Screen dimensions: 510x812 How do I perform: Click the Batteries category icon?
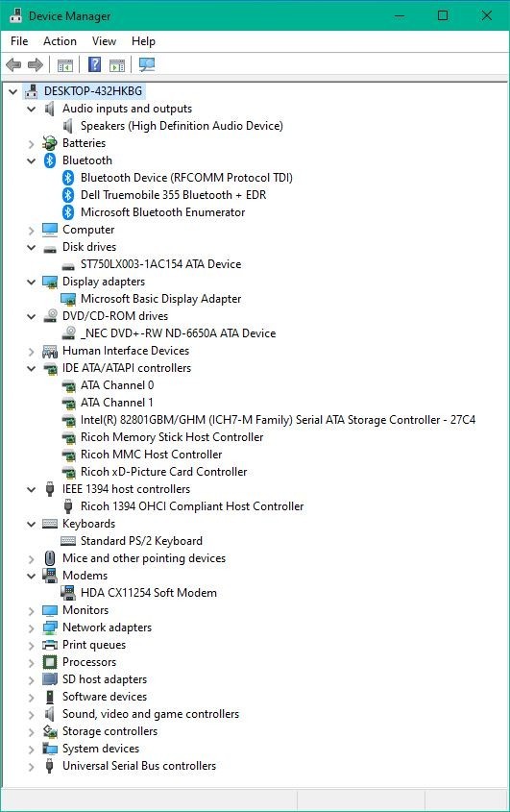pyautogui.click(x=50, y=143)
